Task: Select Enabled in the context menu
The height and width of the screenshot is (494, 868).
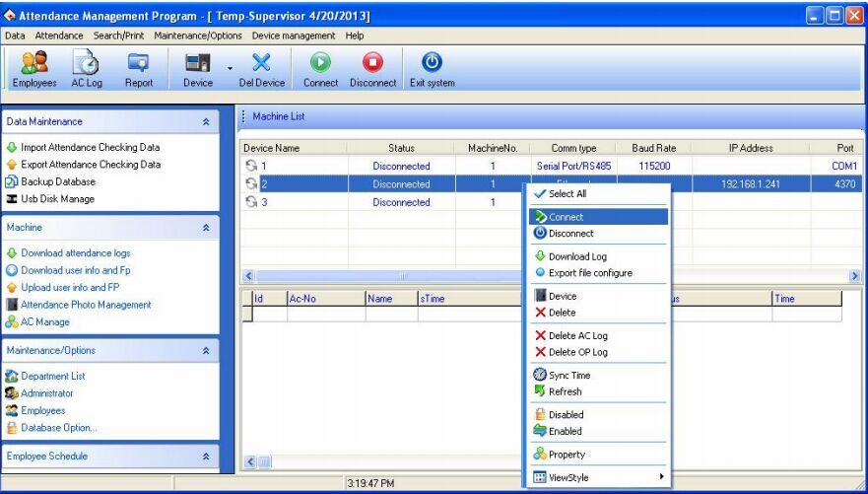Action: pos(566,431)
